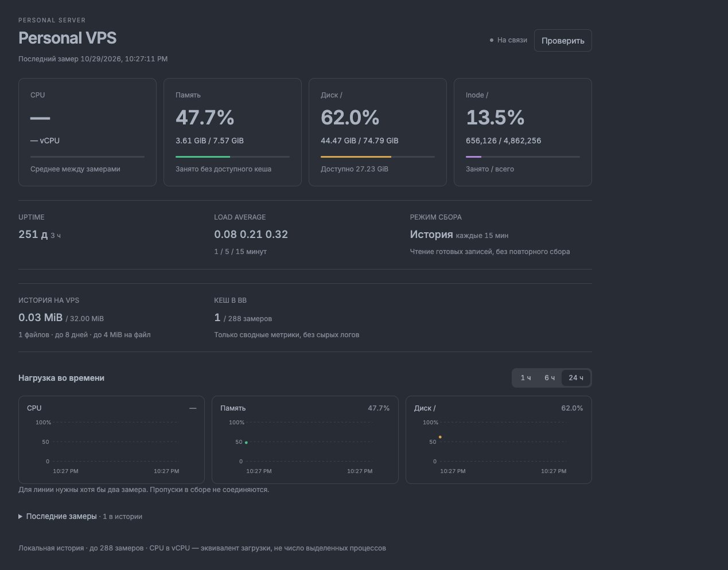The height and width of the screenshot is (570, 728).
Task: Click the Доступно 27.23 GiB text
Action: [355, 169]
